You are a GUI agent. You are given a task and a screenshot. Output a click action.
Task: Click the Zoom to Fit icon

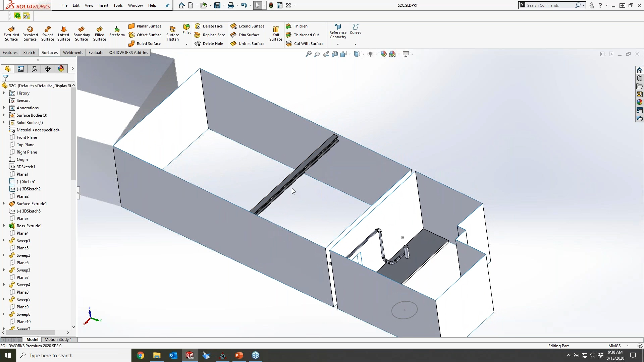coord(308,54)
